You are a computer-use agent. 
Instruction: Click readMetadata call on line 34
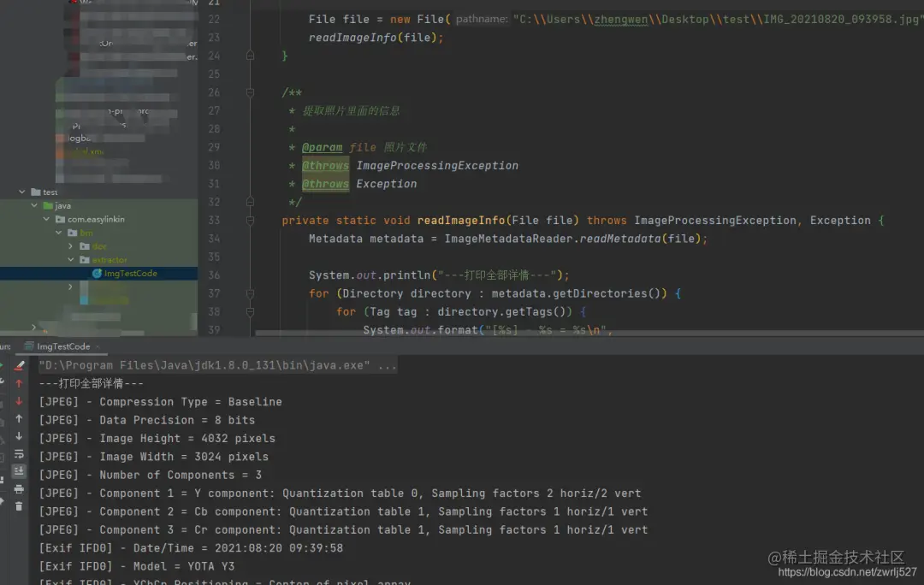(x=620, y=239)
